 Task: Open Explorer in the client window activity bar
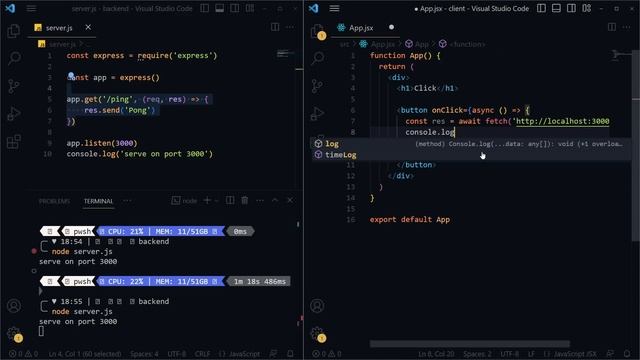pyautogui.click(x=318, y=31)
